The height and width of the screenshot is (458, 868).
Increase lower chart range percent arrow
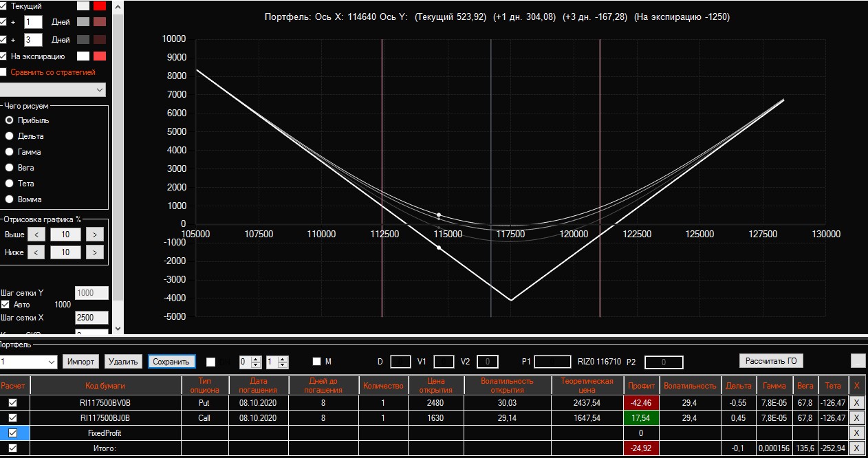tap(95, 252)
